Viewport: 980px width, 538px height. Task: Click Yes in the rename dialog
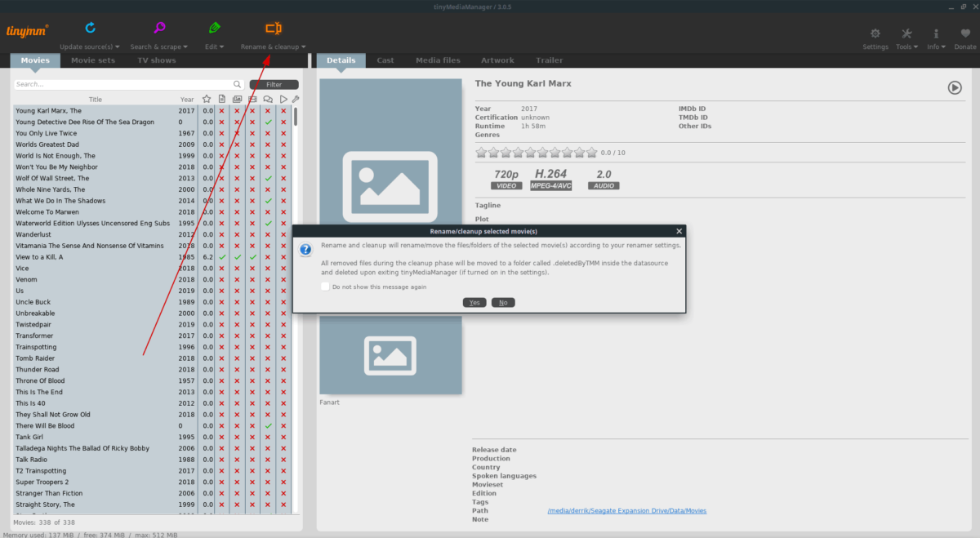pos(474,301)
